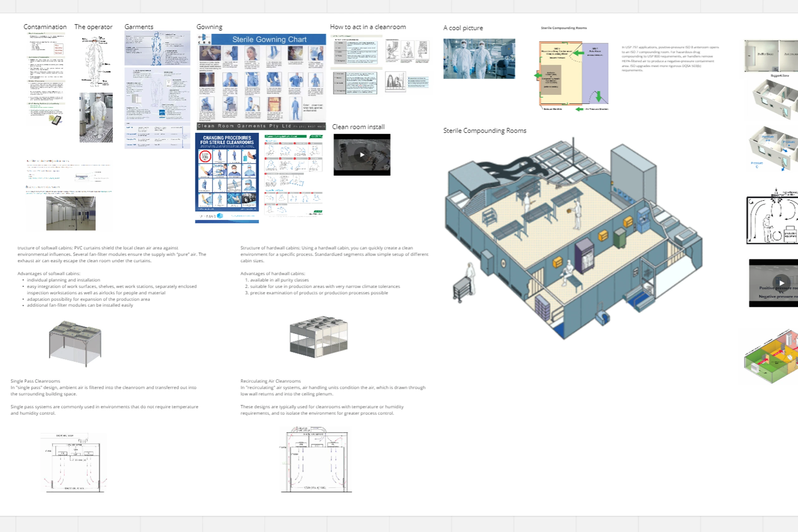Select 'Advantages of softwall cabins:' text
The width and height of the screenshot is (798, 532).
click(49, 273)
